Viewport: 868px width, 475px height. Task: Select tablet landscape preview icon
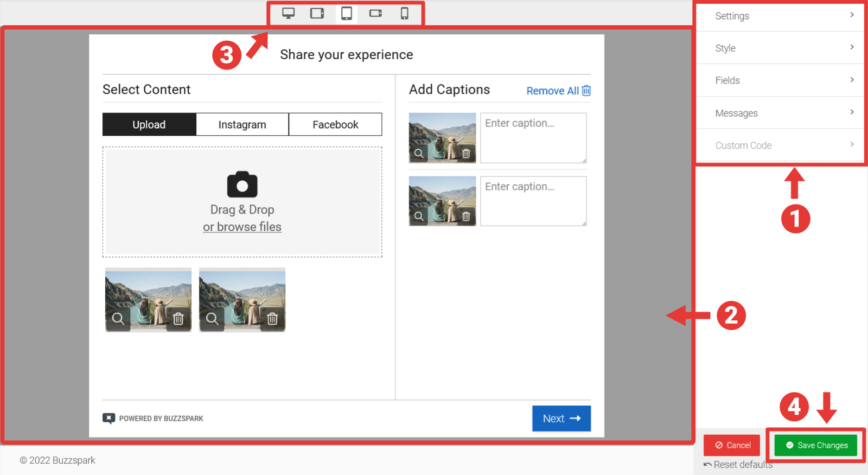(x=317, y=14)
